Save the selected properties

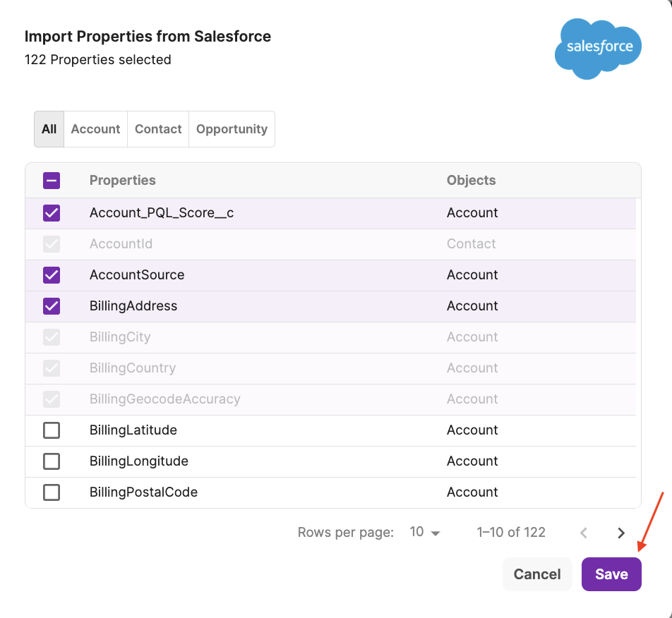point(611,574)
